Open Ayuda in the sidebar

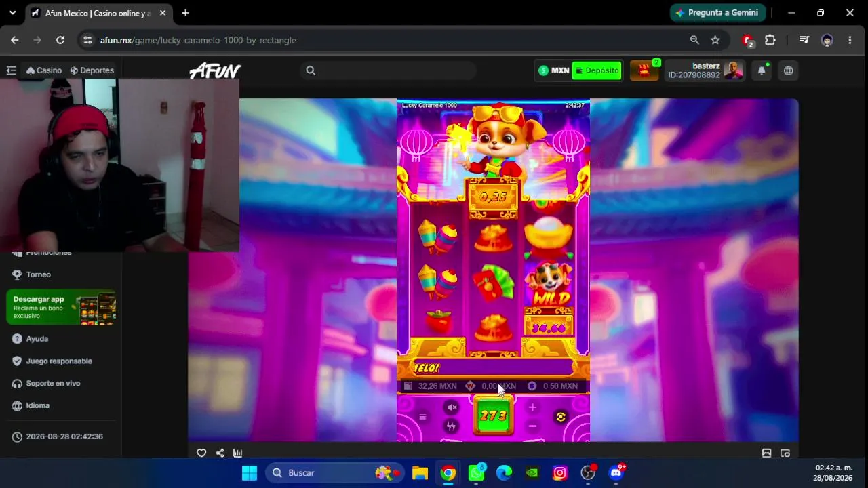tap(31, 339)
